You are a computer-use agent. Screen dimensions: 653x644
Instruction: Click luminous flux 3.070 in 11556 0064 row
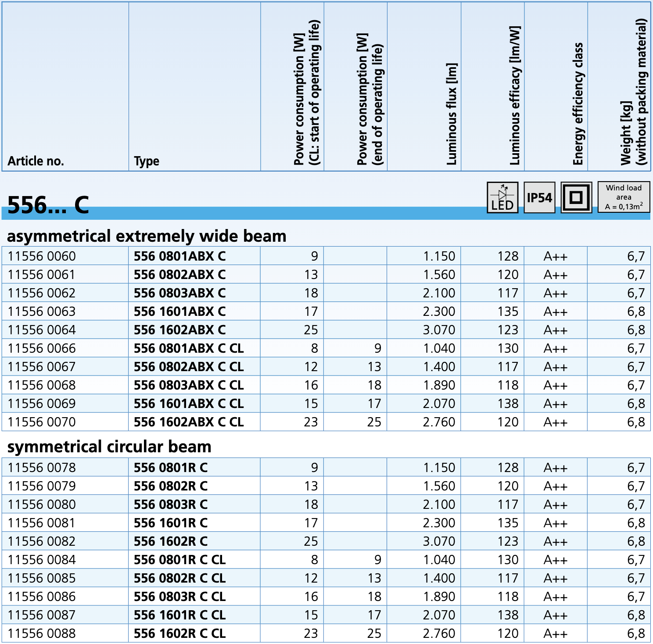(x=439, y=330)
